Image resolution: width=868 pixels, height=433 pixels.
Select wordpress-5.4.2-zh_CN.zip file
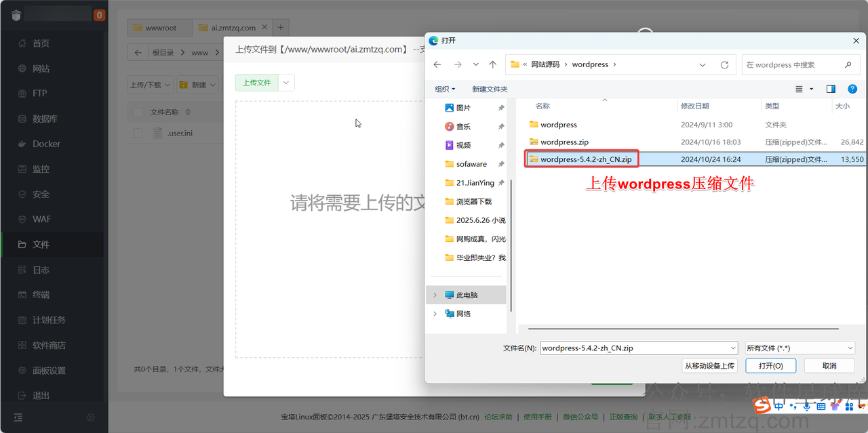pos(586,160)
